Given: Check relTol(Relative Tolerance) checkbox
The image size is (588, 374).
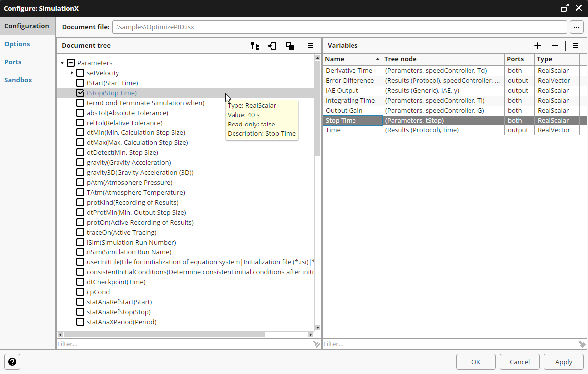Looking at the screenshot, I should pos(80,123).
